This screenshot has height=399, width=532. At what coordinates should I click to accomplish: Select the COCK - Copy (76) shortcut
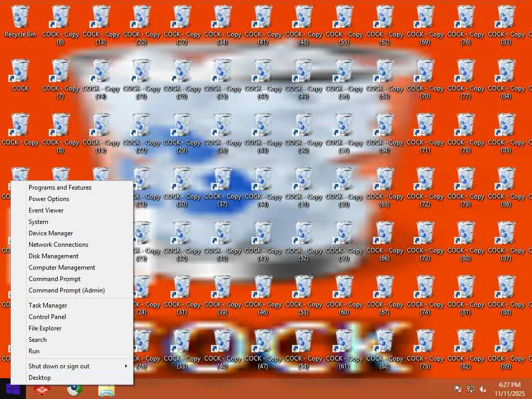pyautogui.click(x=465, y=25)
